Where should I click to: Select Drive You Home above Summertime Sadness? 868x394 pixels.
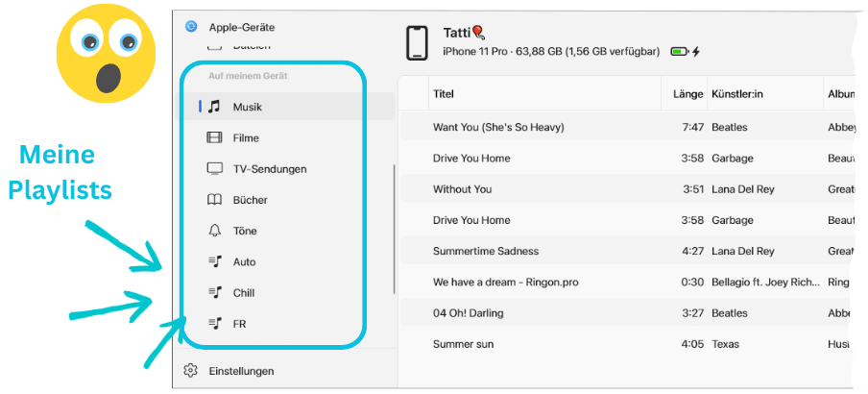(471, 220)
